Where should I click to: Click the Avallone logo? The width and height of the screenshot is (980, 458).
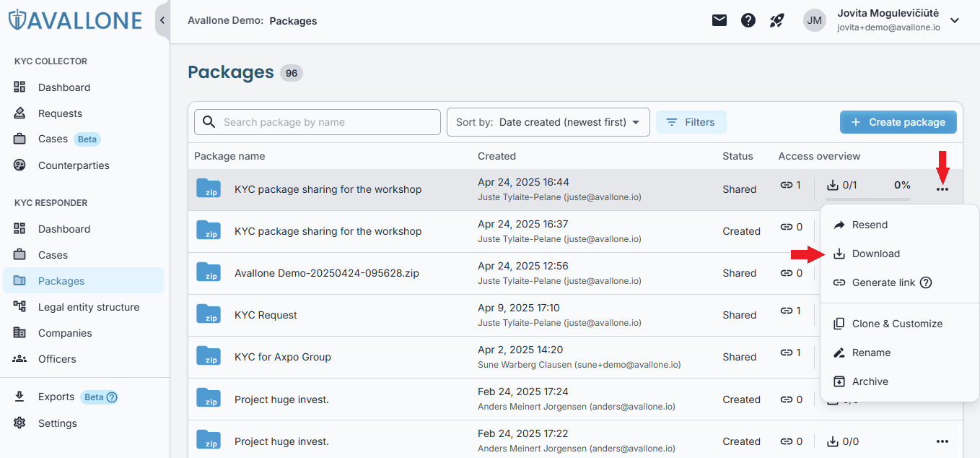point(74,20)
